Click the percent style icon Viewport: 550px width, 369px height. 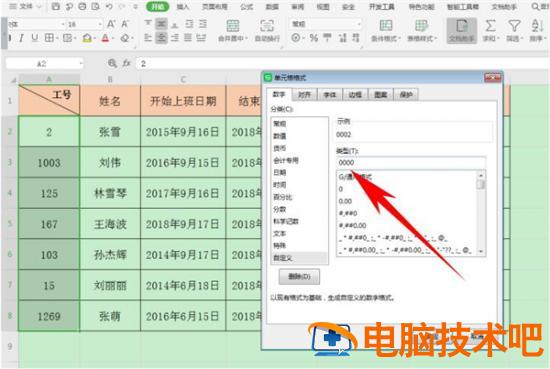pyautogui.click(x=314, y=38)
